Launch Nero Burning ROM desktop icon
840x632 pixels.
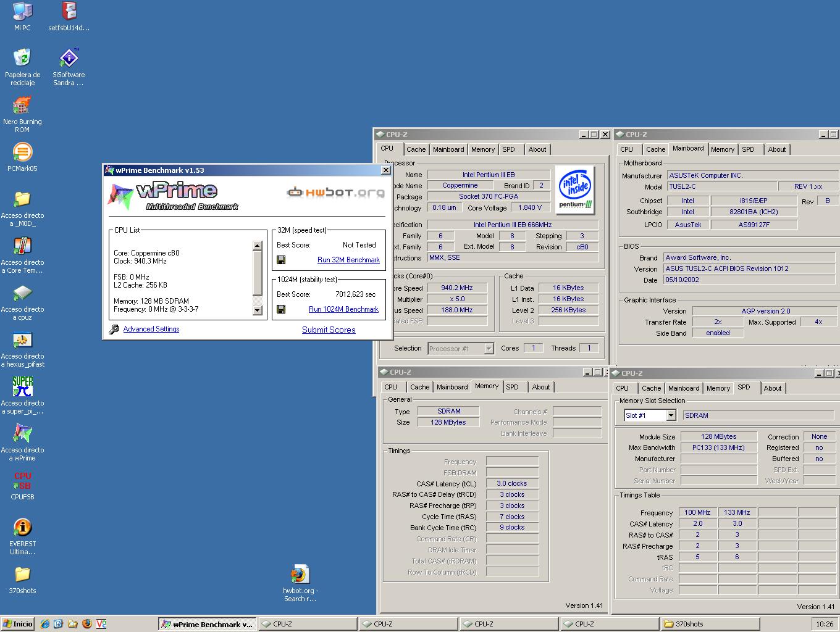point(22,104)
